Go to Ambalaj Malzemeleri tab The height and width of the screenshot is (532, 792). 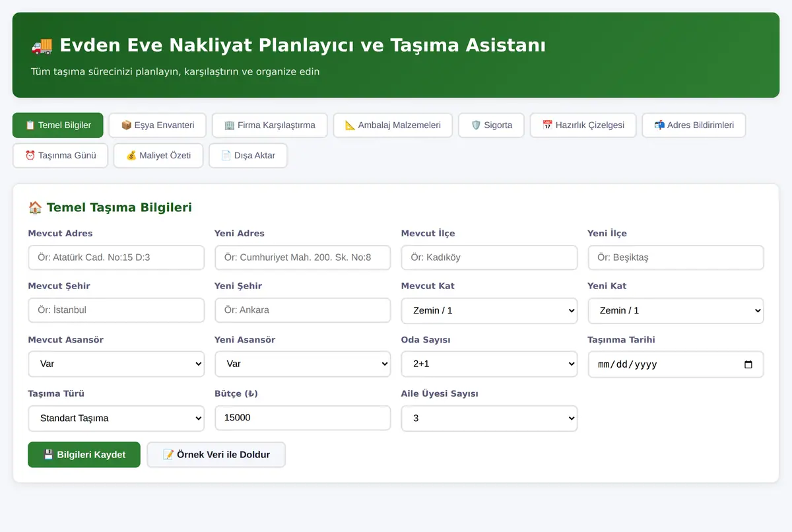click(x=393, y=125)
